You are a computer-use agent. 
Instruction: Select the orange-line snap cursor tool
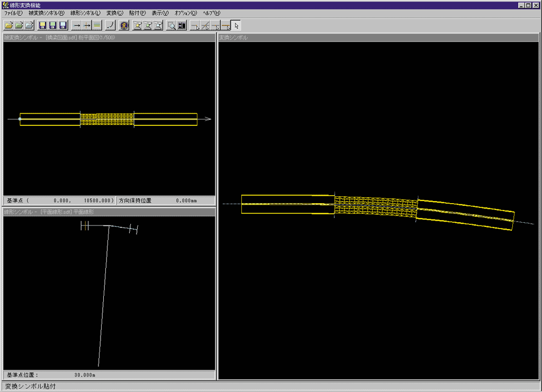(x=225, y=25)
